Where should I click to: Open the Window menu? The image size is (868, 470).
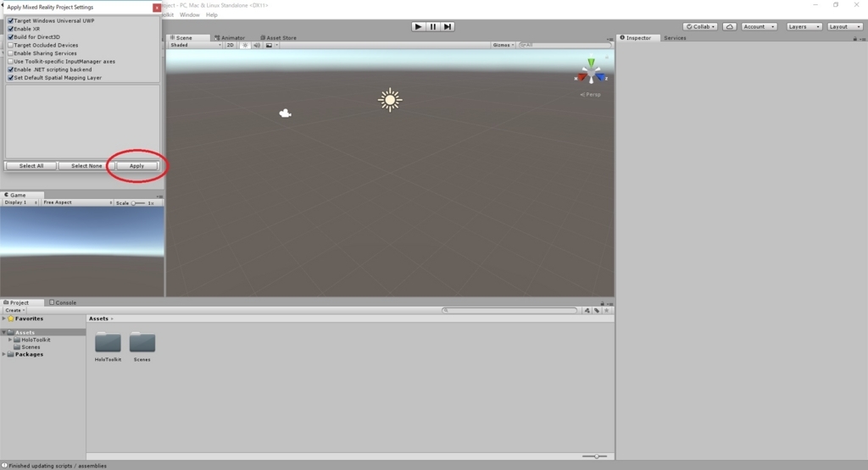189,15
